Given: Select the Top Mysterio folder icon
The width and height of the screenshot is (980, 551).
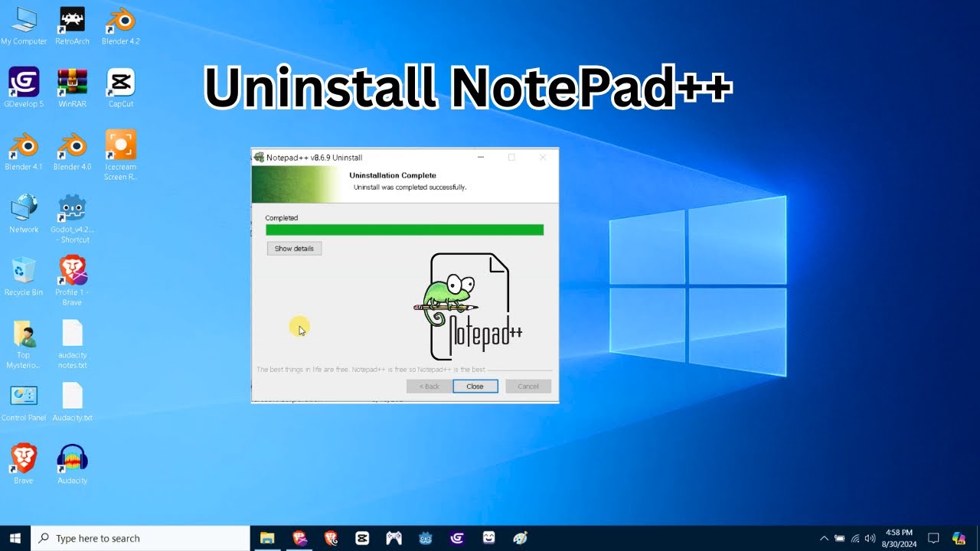Looking at the screenshot, I should (x=24, y=344).
